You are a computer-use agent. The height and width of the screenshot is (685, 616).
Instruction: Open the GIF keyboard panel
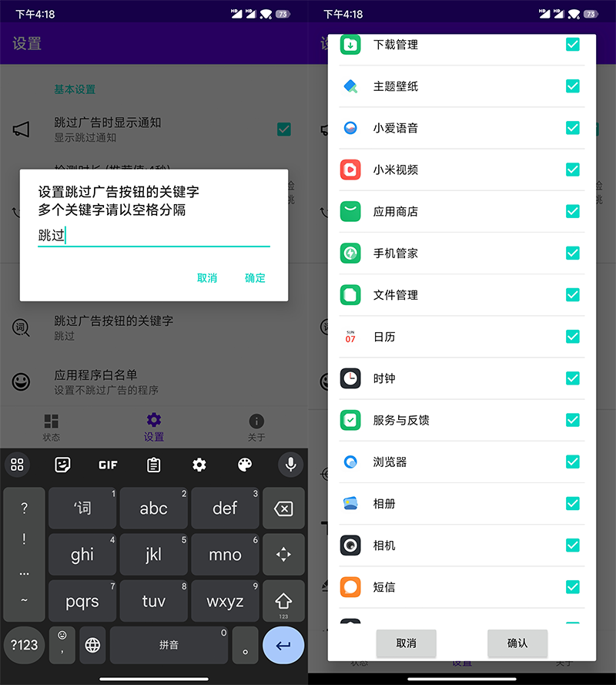pos(108,465)
